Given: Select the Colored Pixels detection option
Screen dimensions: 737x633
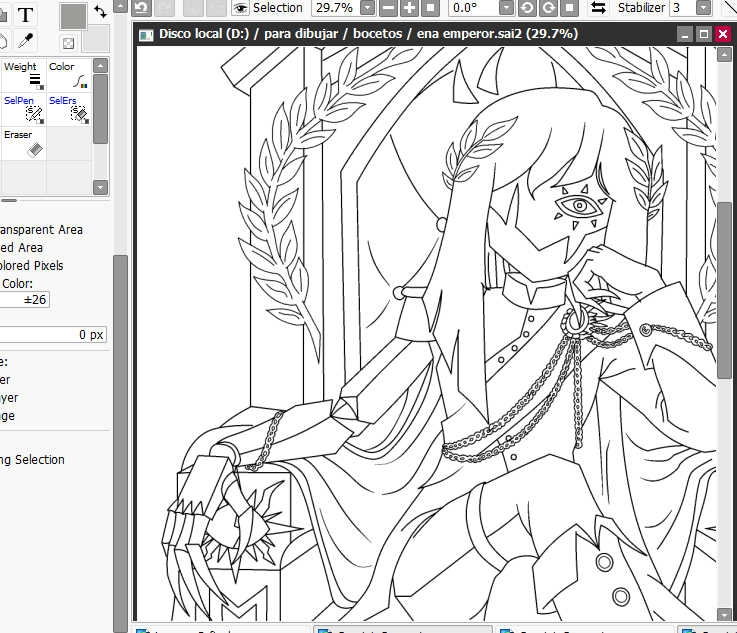Looking at the screenshot, I should pos(31,266).
